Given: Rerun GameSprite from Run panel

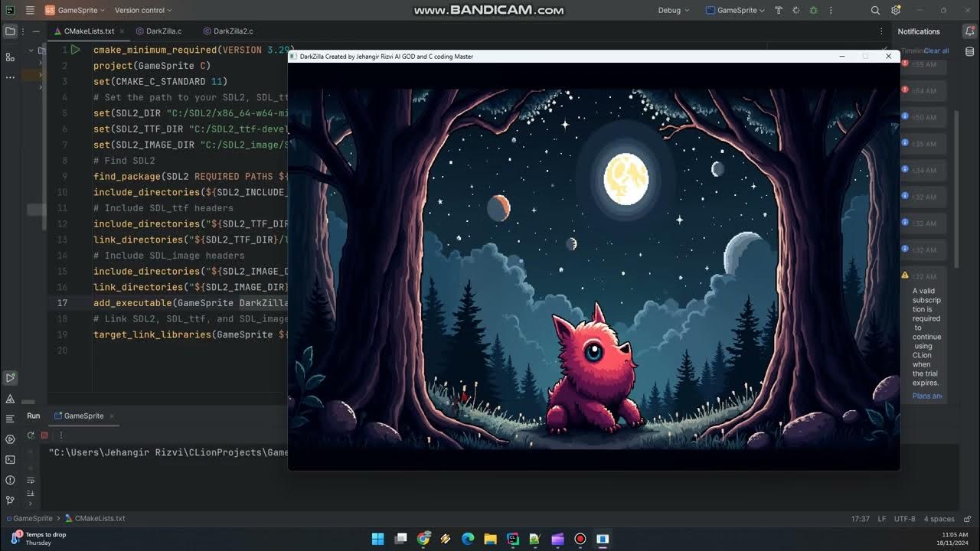Looking at the screenshot, I should 31,435.
